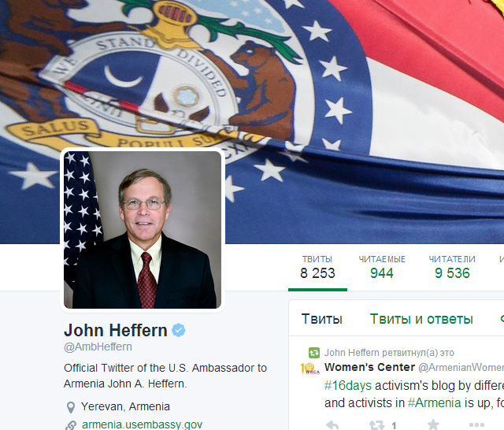Click the link chain icon beside embassy URL
504x430 pixels.
pyautogui.click(x=71, y=425)
